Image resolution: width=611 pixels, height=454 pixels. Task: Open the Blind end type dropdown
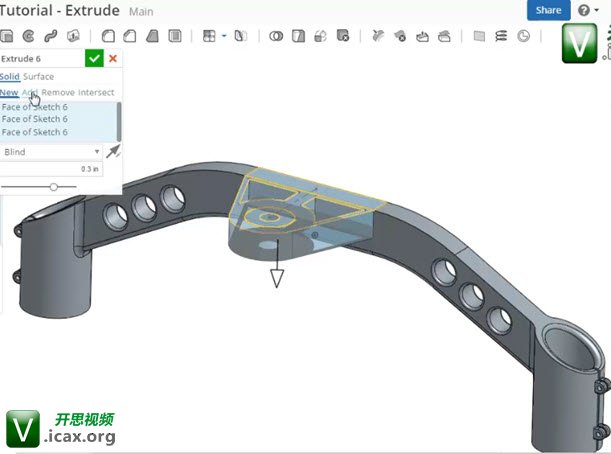pyautogui.click(x=51, y=152)
